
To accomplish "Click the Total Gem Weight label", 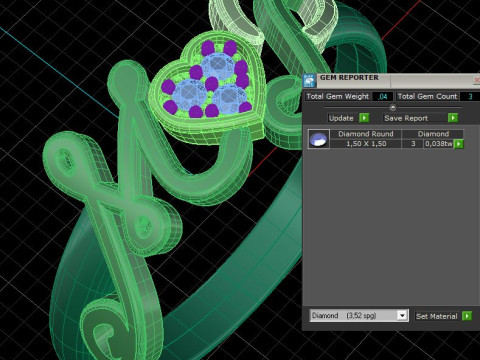I will [x=338, y=97].
